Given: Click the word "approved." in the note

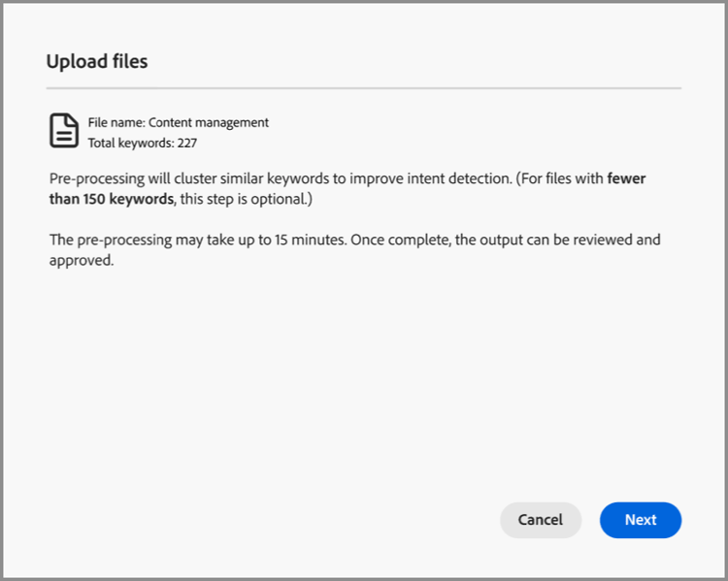Looking at the screenshot, I should point(82,260).
